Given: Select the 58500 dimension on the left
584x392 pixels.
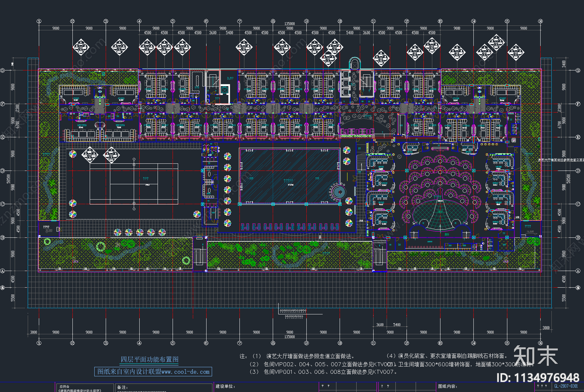Looking at the screenshot, I should click(8, 179).
